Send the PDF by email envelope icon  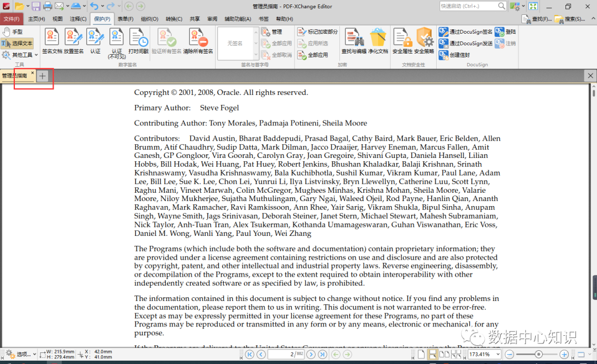[59, 6]
